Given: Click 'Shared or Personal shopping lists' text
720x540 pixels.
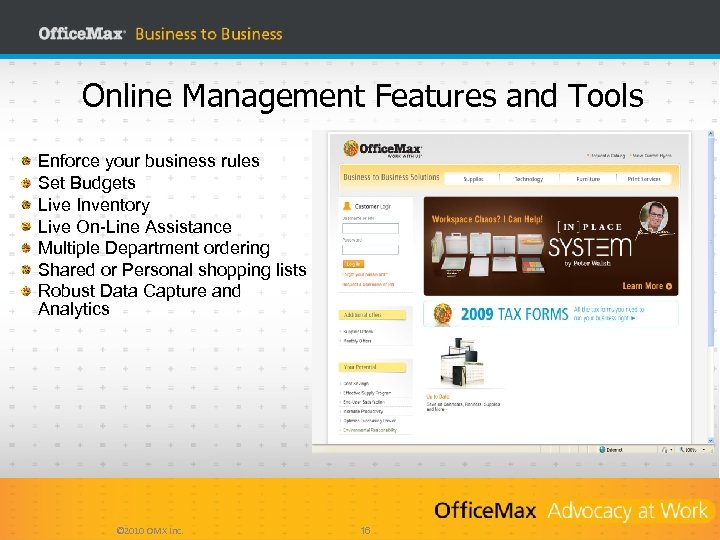Looking at the screenshot, I should coord(172,270).
